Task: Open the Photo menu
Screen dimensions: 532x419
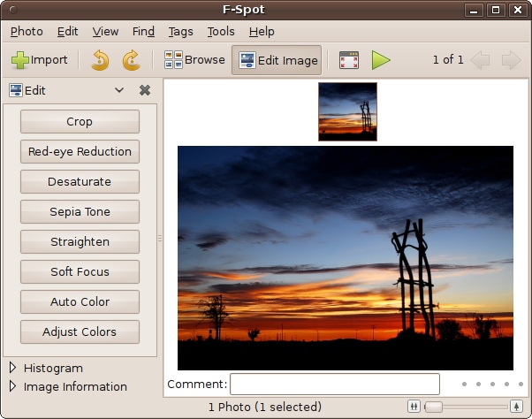Action: (27, 32)
